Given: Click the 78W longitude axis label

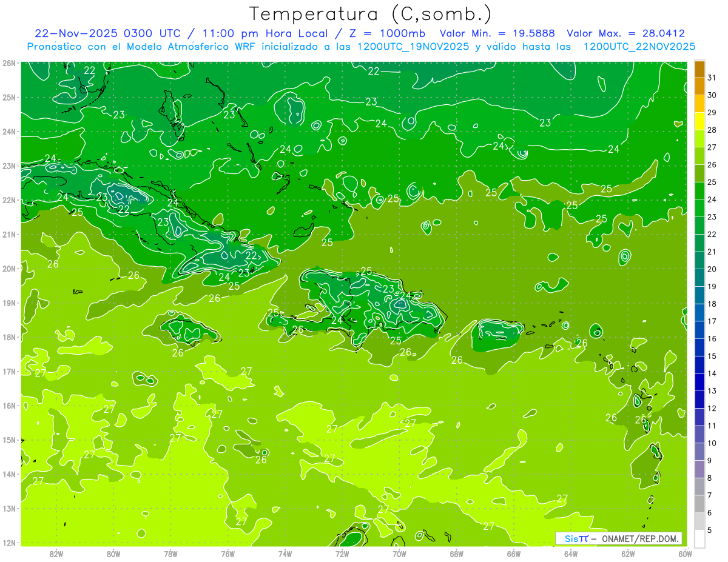Looking at the screenshot, I should pyautogui.click(x=170, y=554).
